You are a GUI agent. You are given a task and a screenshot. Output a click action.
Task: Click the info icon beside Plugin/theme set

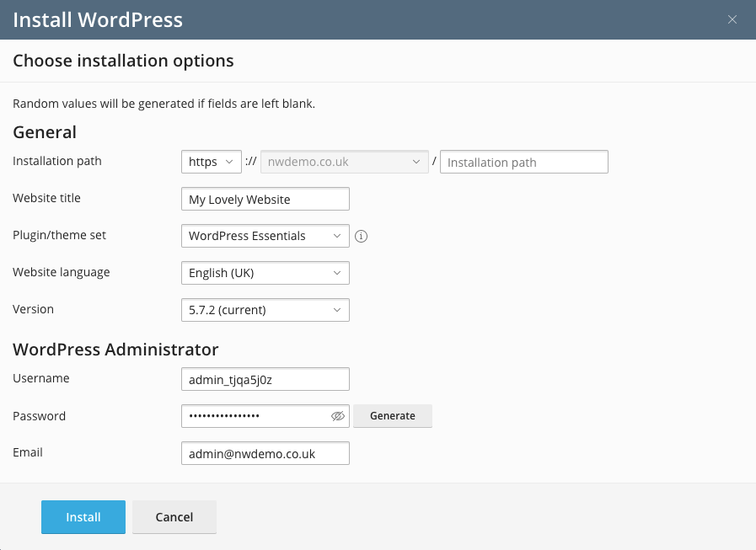(361, 236)
